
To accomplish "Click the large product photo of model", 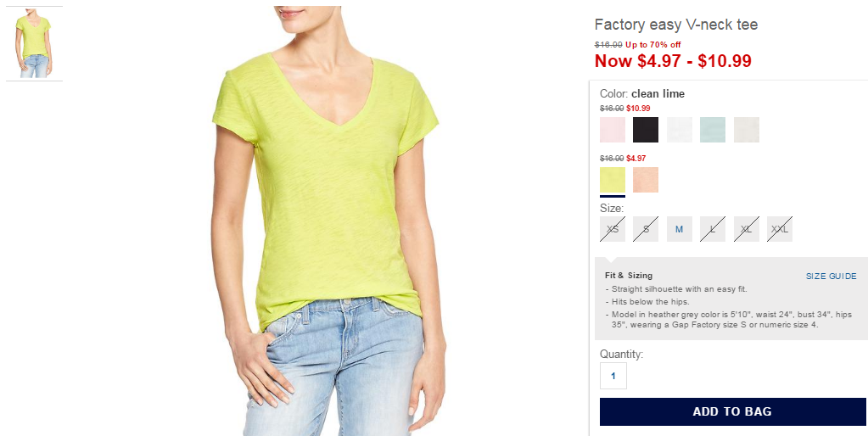I will click(x=329, y=221).
